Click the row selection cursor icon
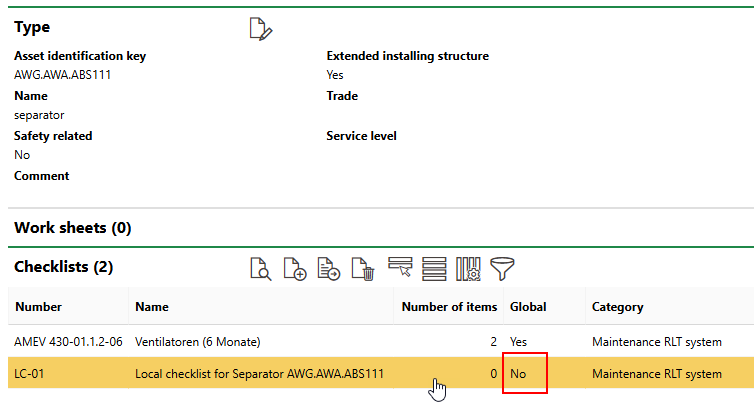 point(400,268)
